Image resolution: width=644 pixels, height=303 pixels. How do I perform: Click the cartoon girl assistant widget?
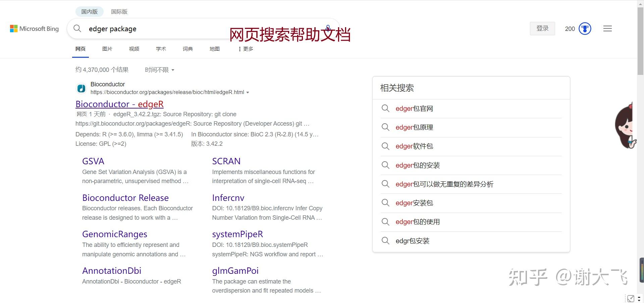click(625, 126)
